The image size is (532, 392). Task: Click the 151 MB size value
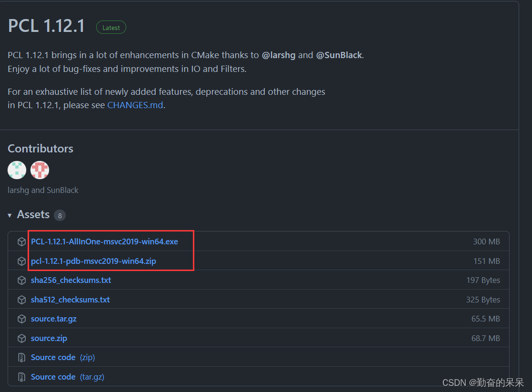487,261
